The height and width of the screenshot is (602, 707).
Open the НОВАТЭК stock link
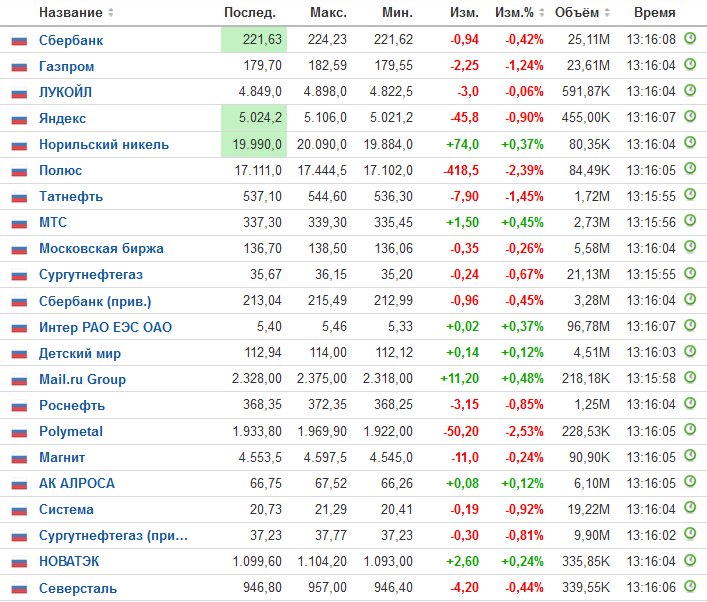[x=69, y=562]
